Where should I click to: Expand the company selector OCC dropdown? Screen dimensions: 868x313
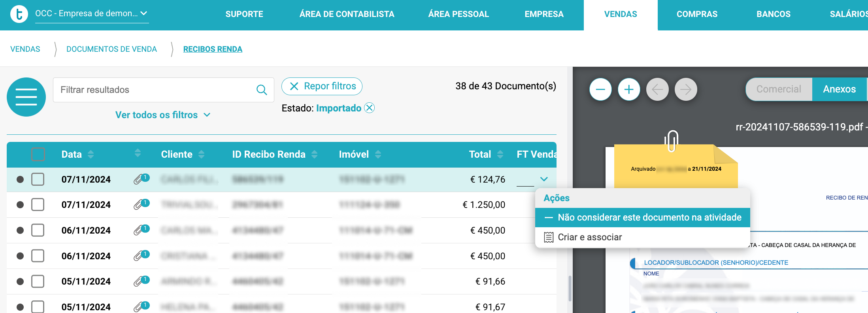tap(92, 13)
